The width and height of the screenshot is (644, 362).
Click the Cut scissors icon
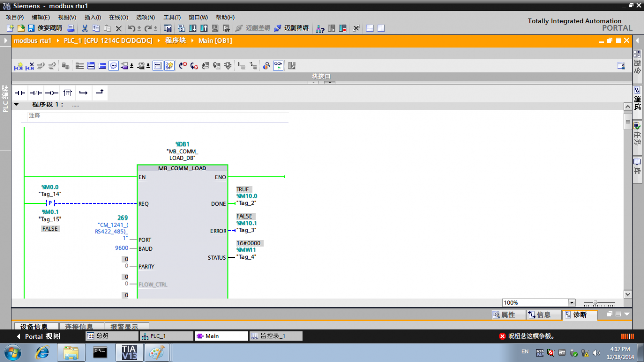(x=85, y=28)
